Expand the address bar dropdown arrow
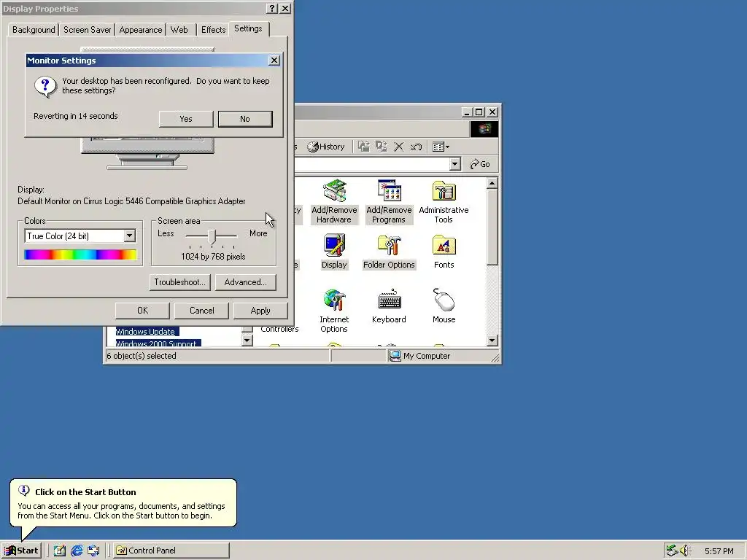Image resolution: width=747 pixels, height=560 pixels. point(455,164)
